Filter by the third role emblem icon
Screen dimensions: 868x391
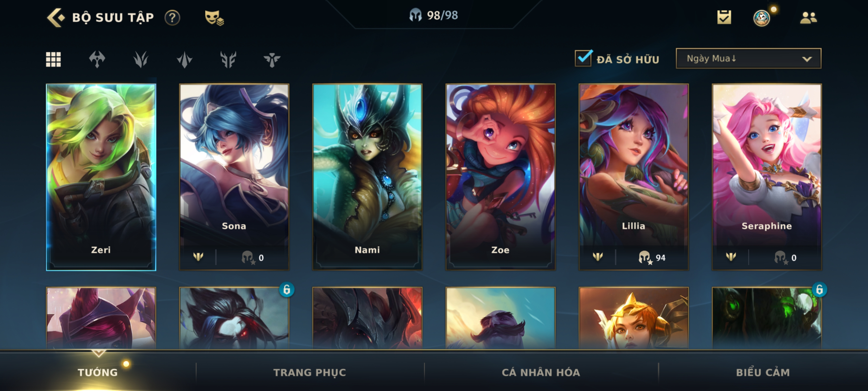click(x=185, y=59)
